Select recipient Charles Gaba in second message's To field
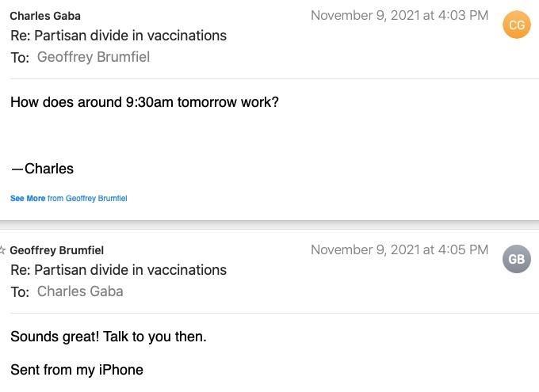 click(x=80, y=291)
